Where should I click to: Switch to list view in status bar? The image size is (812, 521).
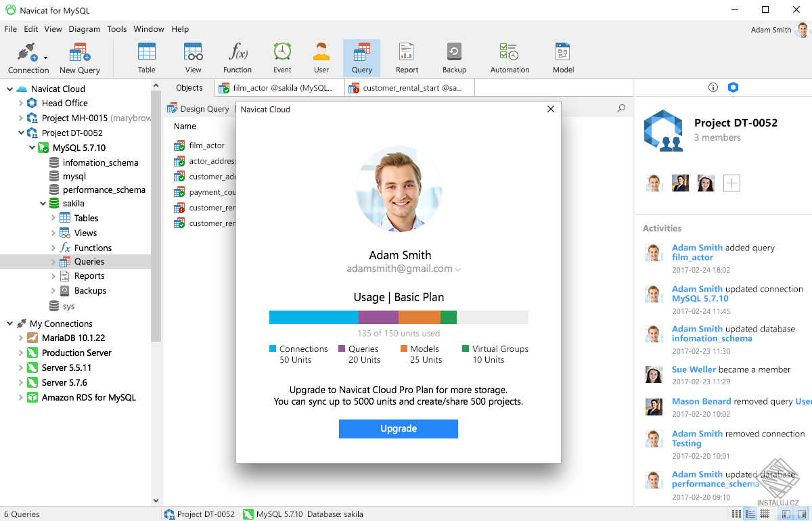coord(736,514)
